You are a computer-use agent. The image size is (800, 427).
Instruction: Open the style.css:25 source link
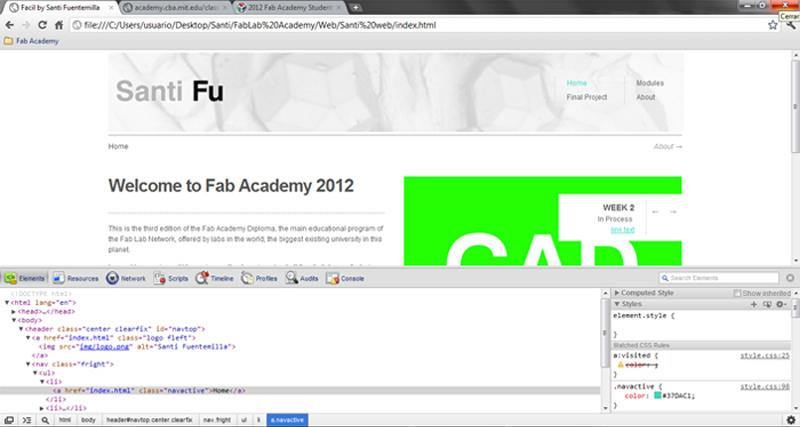coord(765,356)
